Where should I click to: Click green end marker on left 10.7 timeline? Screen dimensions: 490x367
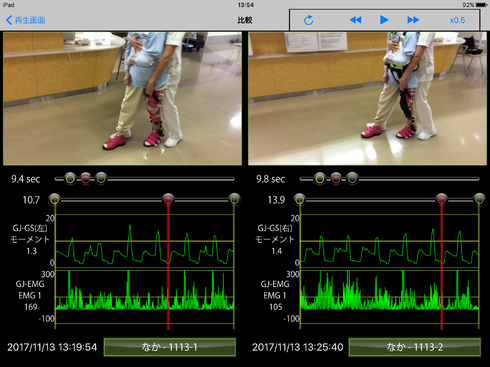click(x=234, y=199)
